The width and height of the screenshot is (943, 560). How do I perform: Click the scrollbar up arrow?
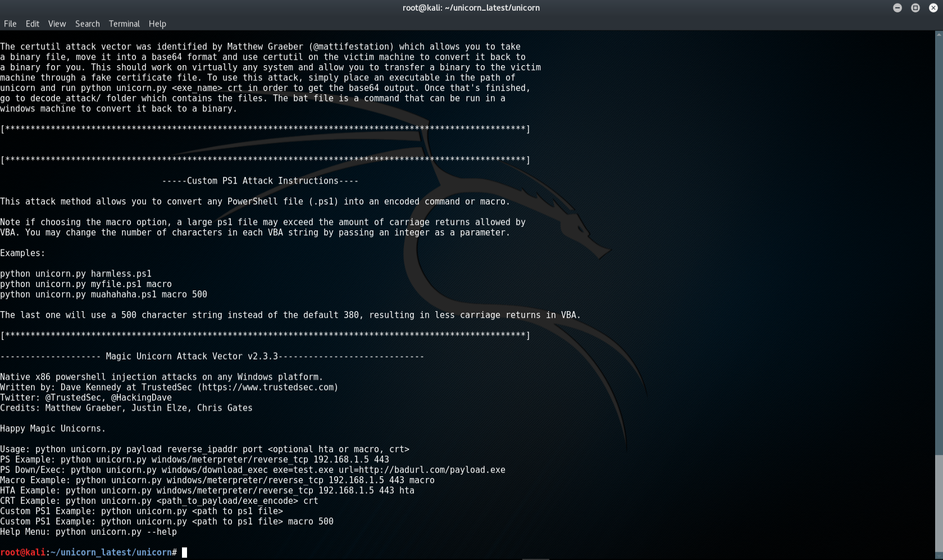[x=939, y=34]
